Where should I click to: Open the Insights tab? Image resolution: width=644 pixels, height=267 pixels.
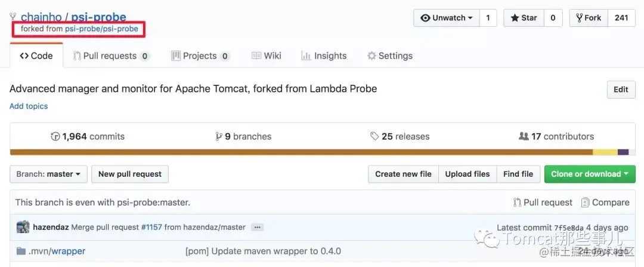(324, 56)
